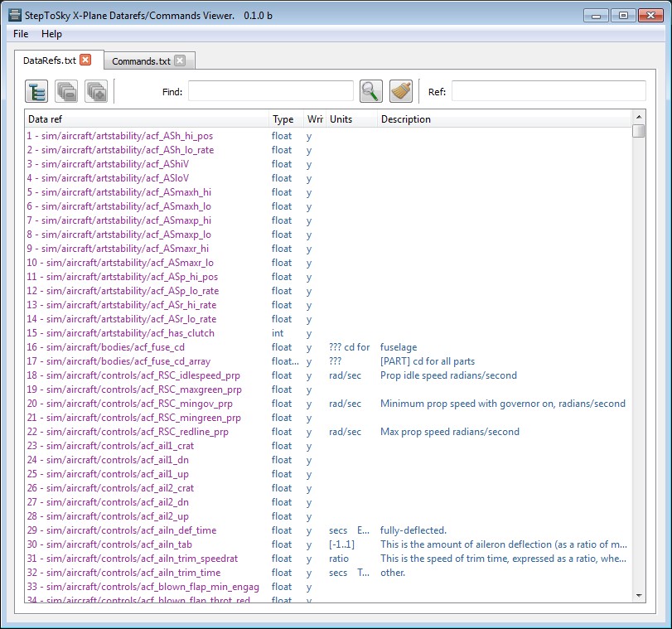Select row 19 acf_RSC_maxgreen_prp

(x=328, y=389)
